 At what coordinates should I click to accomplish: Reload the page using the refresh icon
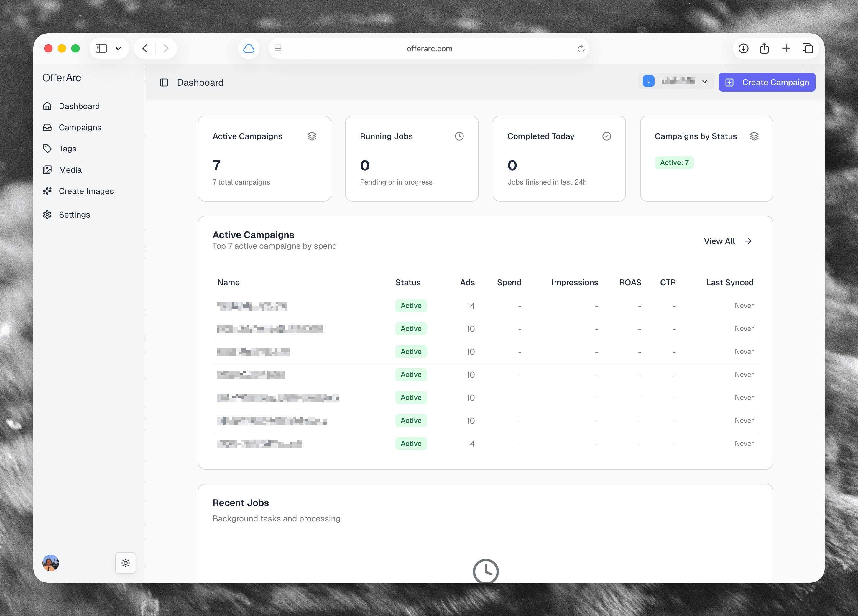[x=581, y=48]
